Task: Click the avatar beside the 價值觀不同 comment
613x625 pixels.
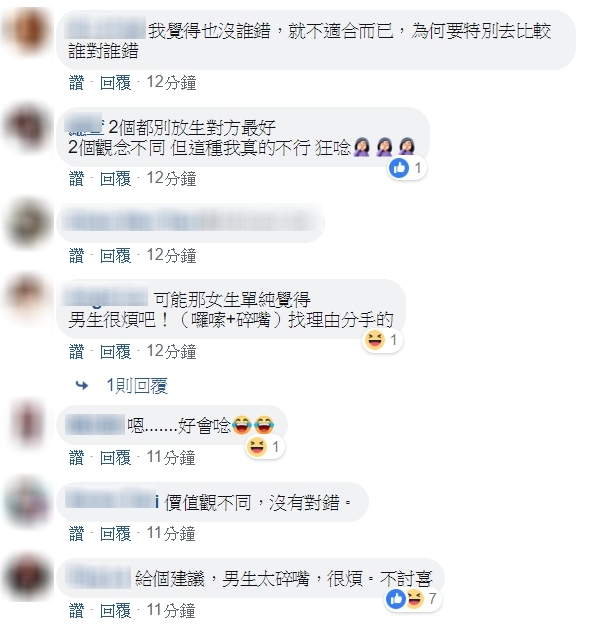Action: (x=28, y=501)
